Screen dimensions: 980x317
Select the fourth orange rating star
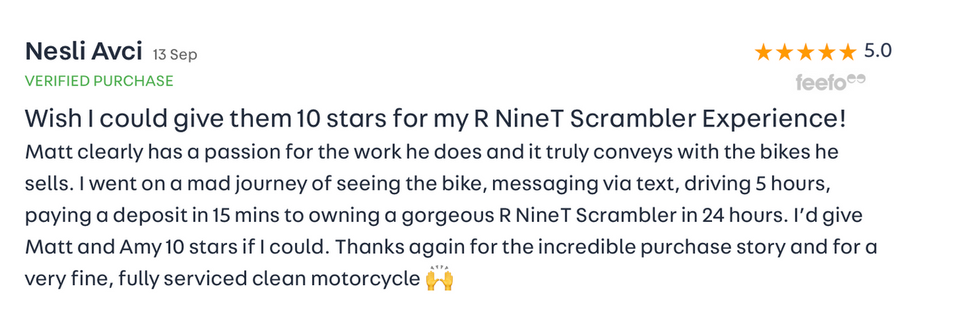[826, 52]
